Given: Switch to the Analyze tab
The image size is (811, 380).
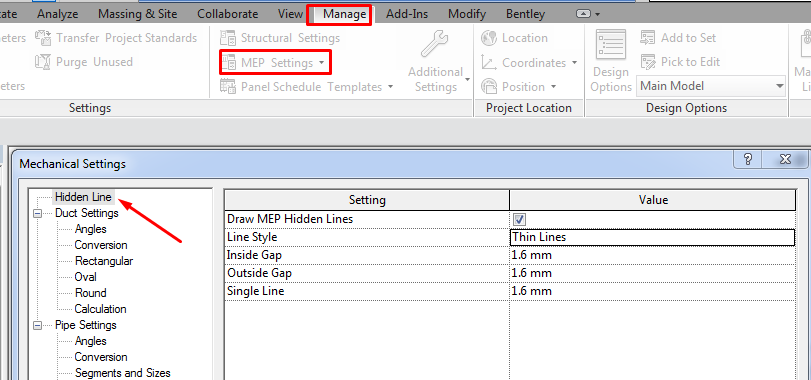Looking at the screenshot, I should (x=57, y=14).
